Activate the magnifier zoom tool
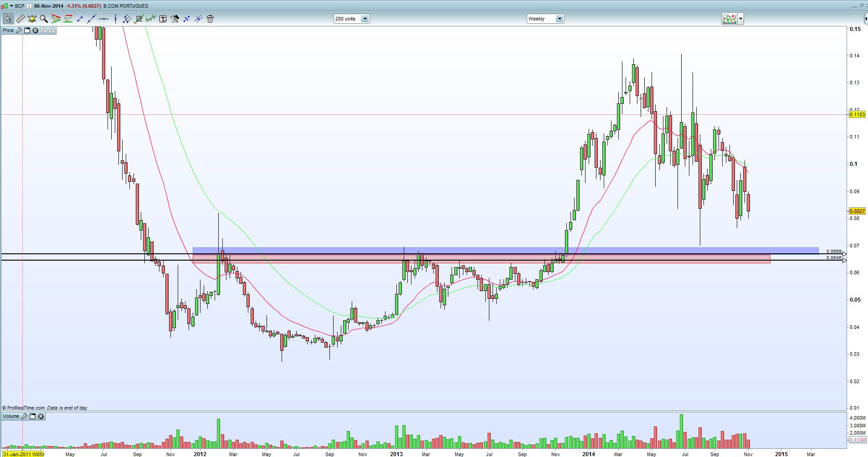 coord(44,19)
